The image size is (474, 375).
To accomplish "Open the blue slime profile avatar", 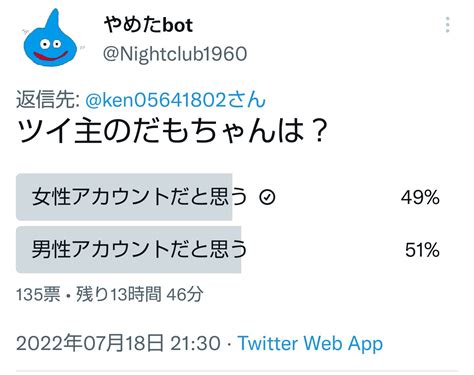I will (x=50, y=38).
